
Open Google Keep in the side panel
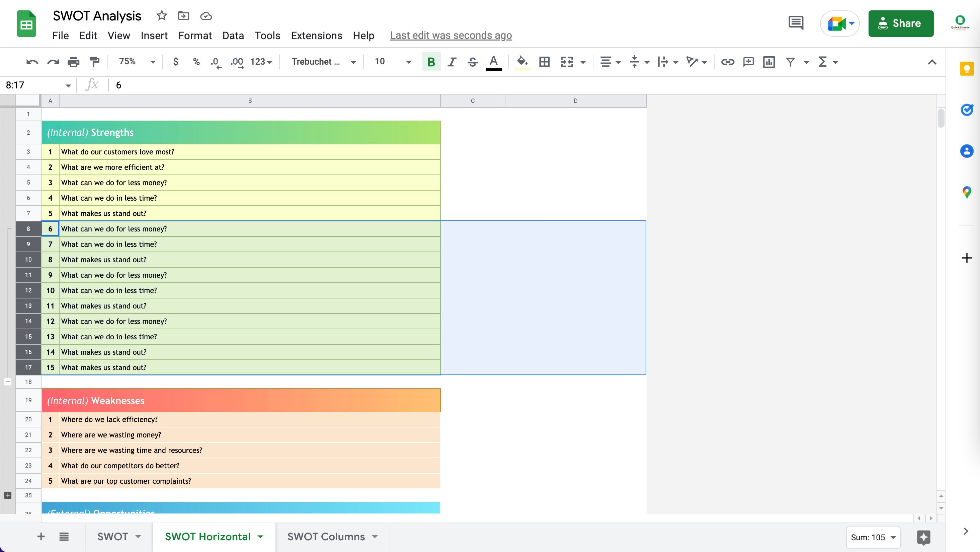(967, 69)
